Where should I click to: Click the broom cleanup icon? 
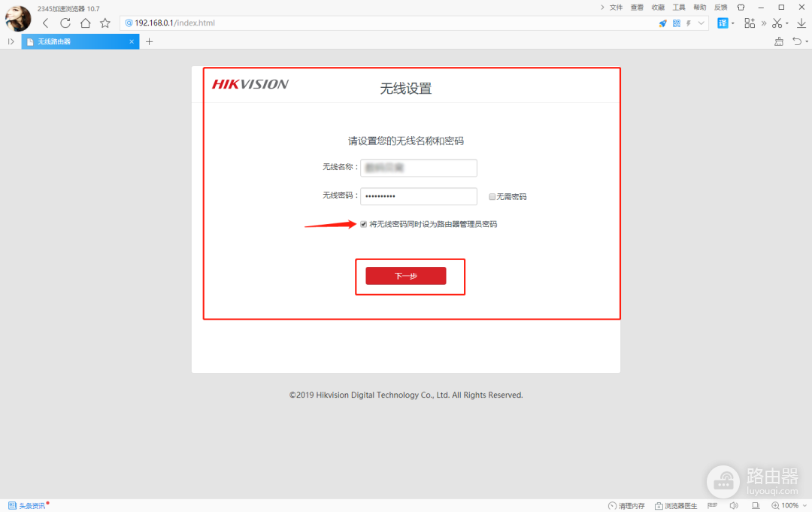[x=779, y=41]
